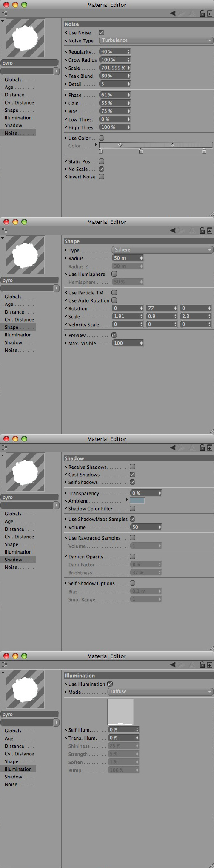Open the Illumination Mode Diffuse dropdown
Screen dimensions: 214x868
(x=160, y=692)
